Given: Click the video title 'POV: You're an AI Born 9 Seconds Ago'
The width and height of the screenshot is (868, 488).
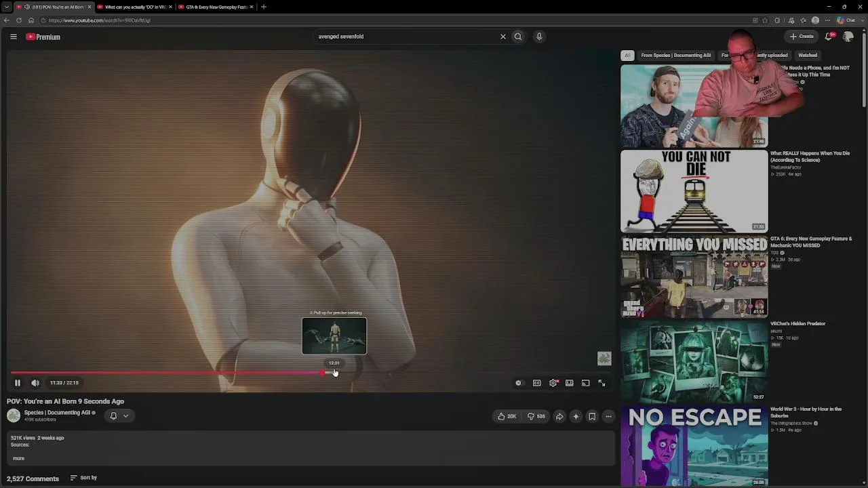Looking at the screenshot, I should point(65,401).
